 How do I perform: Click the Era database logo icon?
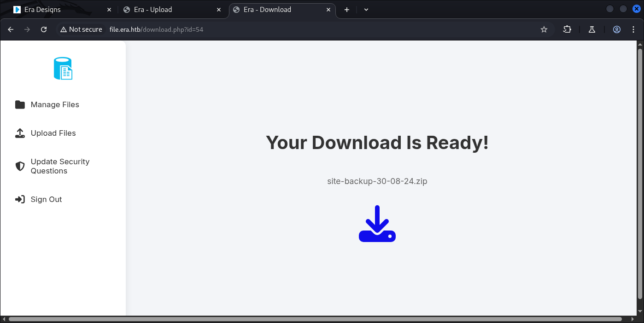63,69
